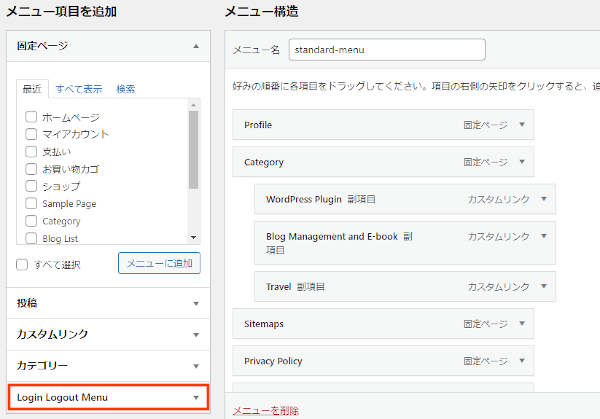600x419 pixels.
Task: Tick the 支払い checkbox
Action: (x=31, y=152)
